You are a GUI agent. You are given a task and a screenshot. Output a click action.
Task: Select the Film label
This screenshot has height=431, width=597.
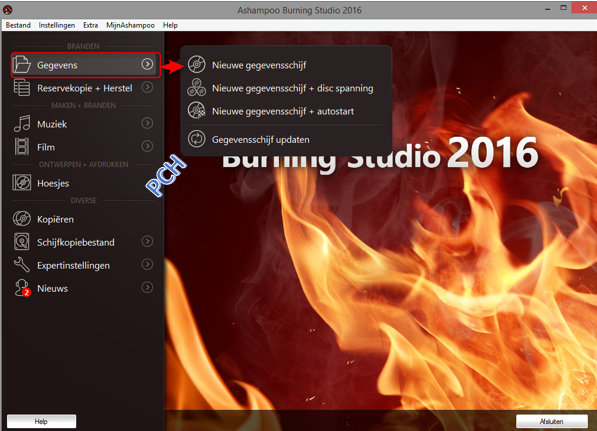click(46, 147)
